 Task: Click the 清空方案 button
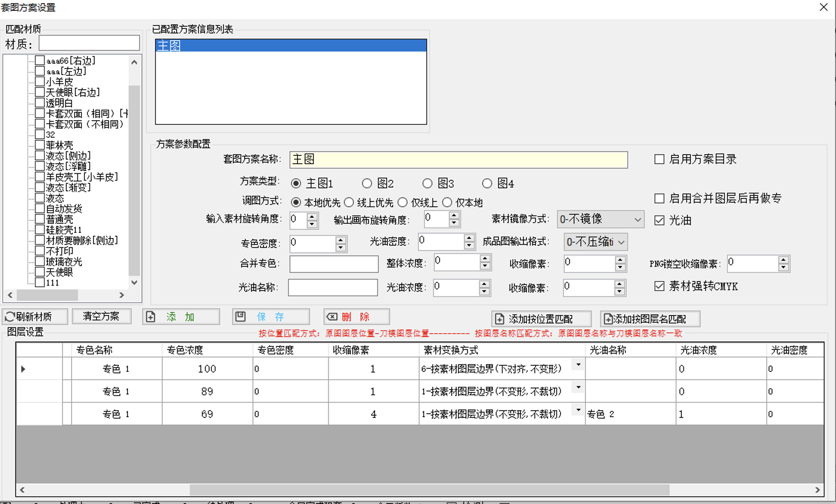click(101, 317)
